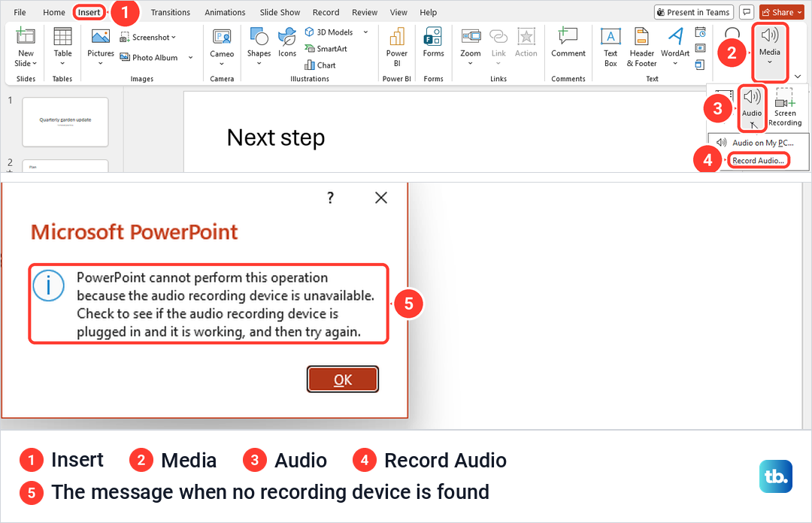Open the Audio dropdown in Media
812x523 pixels.
click(751, 108)
